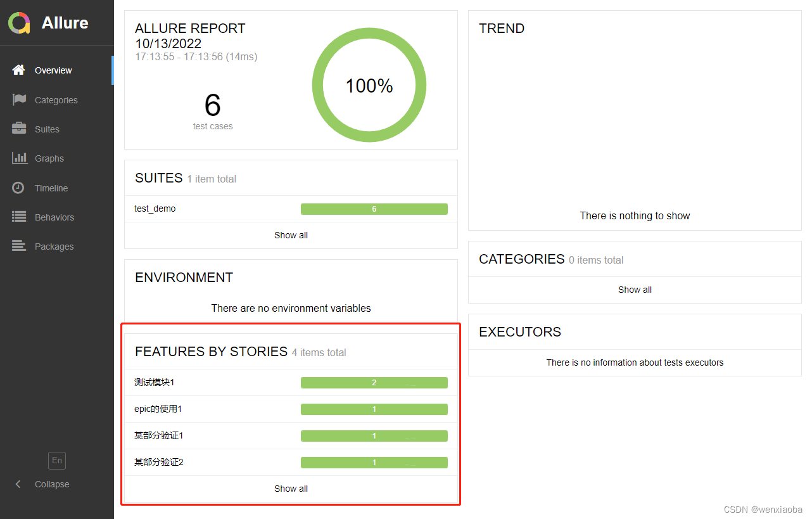Click the Collapse label in sidebar
The width and height of the screenshot is (812, 519).
coord(52,484)
